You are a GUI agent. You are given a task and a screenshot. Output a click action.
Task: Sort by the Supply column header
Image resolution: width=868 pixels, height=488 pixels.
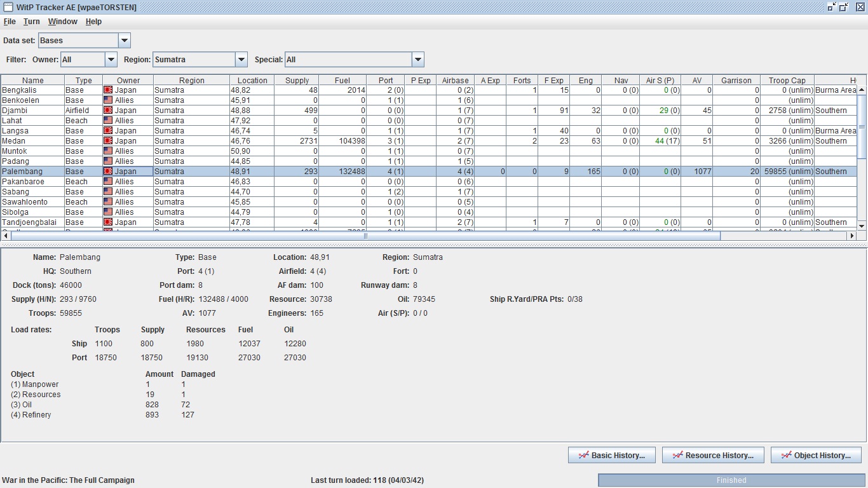[x=297, y=80]
